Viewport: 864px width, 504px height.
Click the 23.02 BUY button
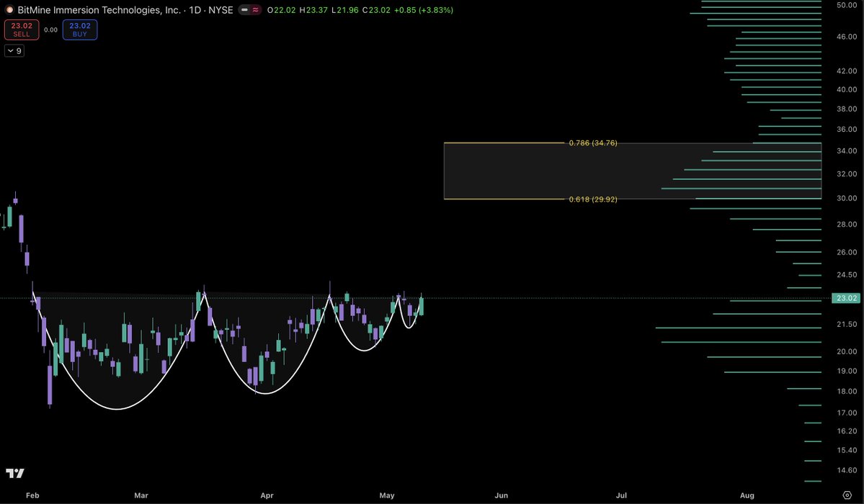80,30
